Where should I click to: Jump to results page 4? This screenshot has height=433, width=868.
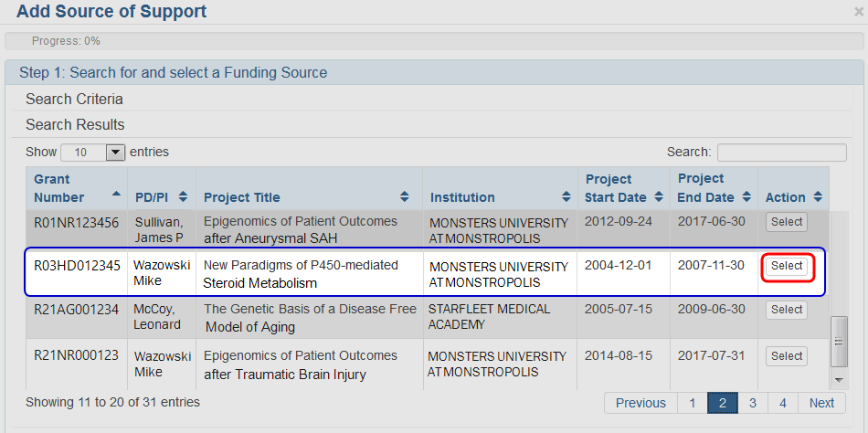coord(783,403)
